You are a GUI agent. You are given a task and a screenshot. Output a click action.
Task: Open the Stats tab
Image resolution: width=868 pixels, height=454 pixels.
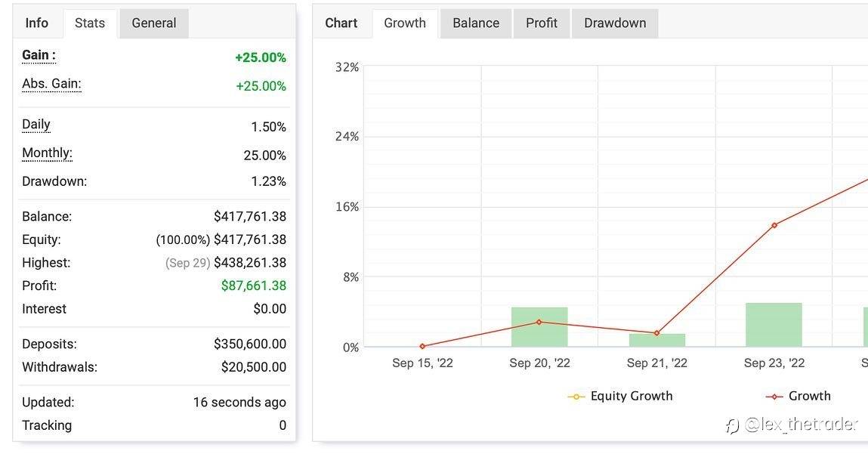pyautogui.click(x=90, y=23)
